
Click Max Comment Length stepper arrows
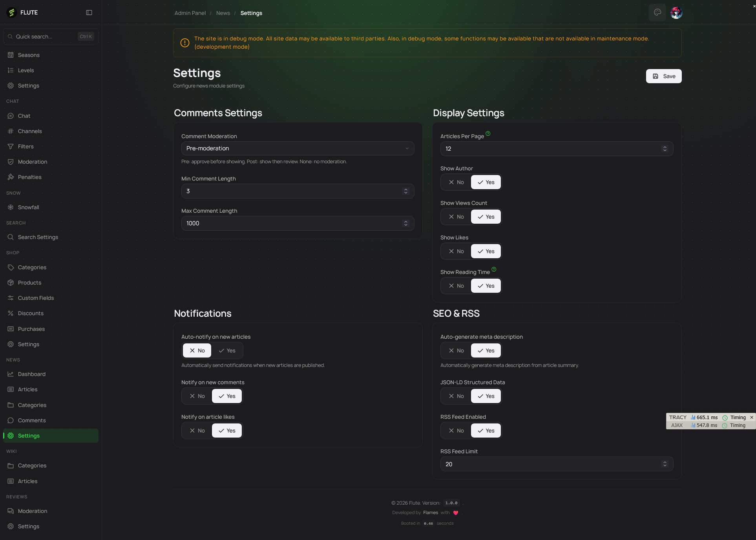[x=405, y=223]
